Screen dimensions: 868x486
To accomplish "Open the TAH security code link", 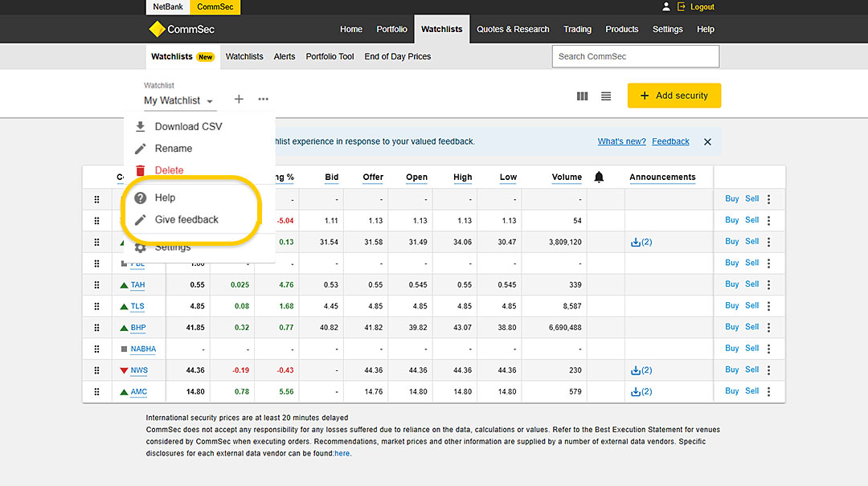I will [x=138, y=285].
